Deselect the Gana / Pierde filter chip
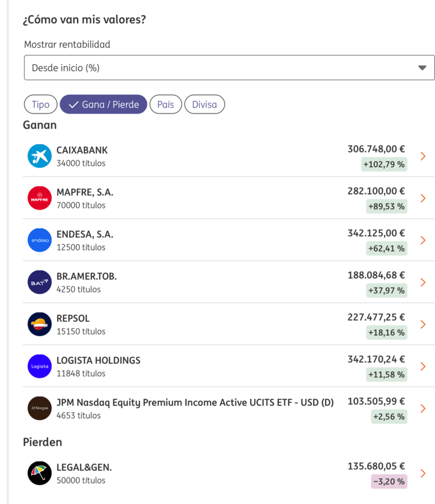 click(x=103, y=105)
